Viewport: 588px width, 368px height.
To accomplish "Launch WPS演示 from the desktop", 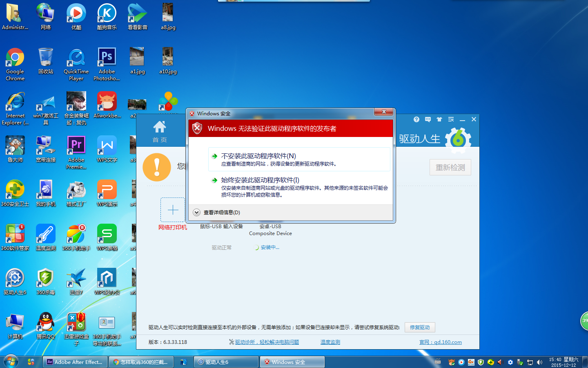I will [x=107, y=193].
